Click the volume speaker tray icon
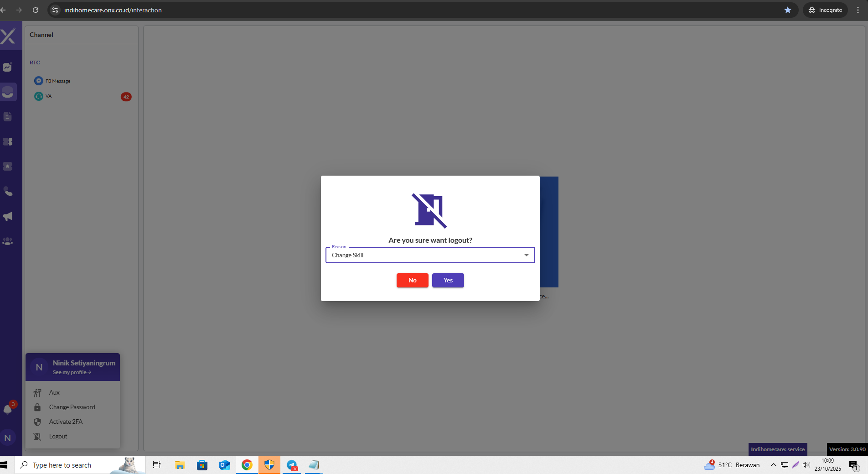Screen dimensions: 868x474 pos(806,465)
